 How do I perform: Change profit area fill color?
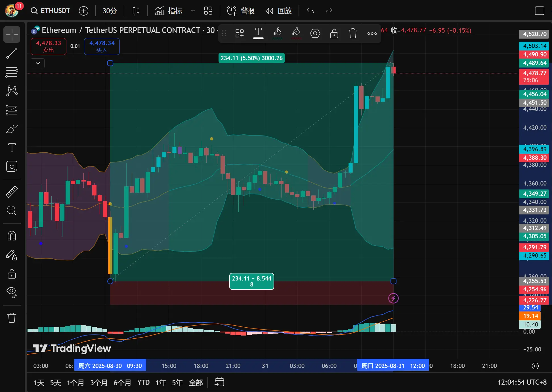(277, 33)
